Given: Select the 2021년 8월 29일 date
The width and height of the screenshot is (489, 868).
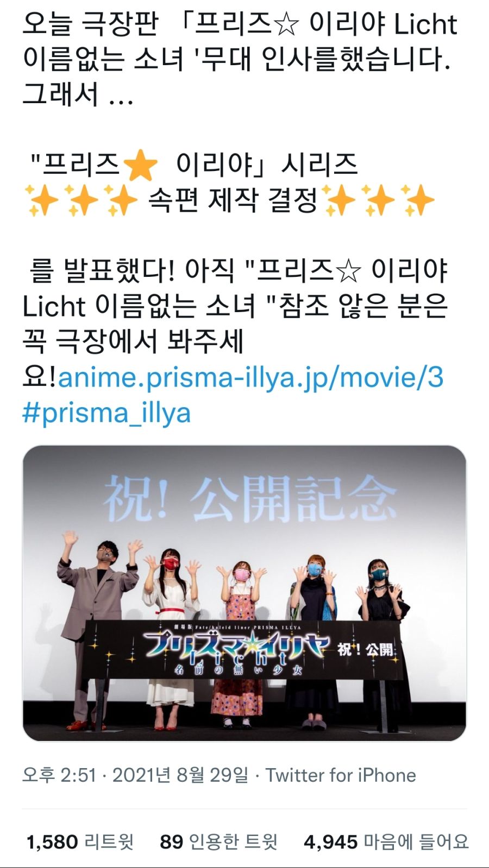Looking at the screenshot, I should 180,775.
